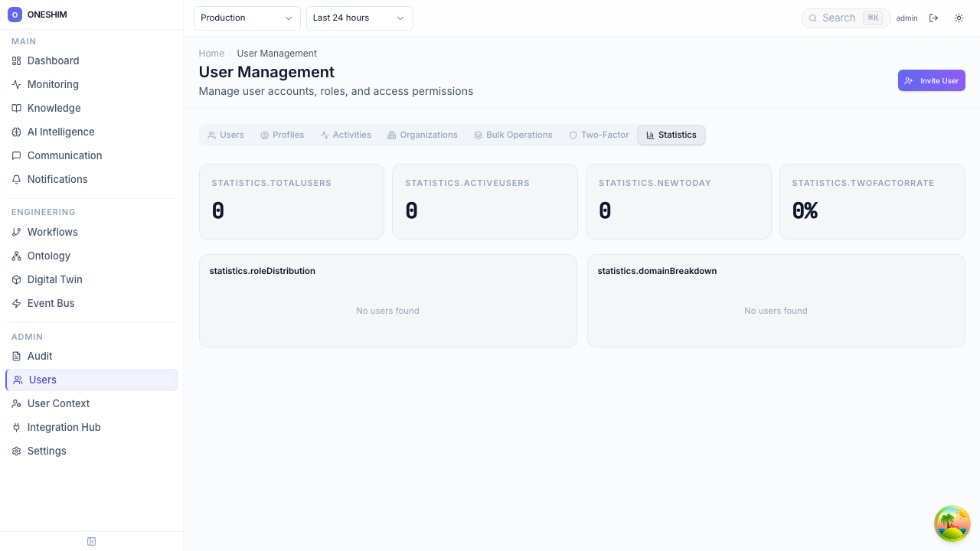
Task: Open the Digital Twin cube icon
Action: pos(16,279)
